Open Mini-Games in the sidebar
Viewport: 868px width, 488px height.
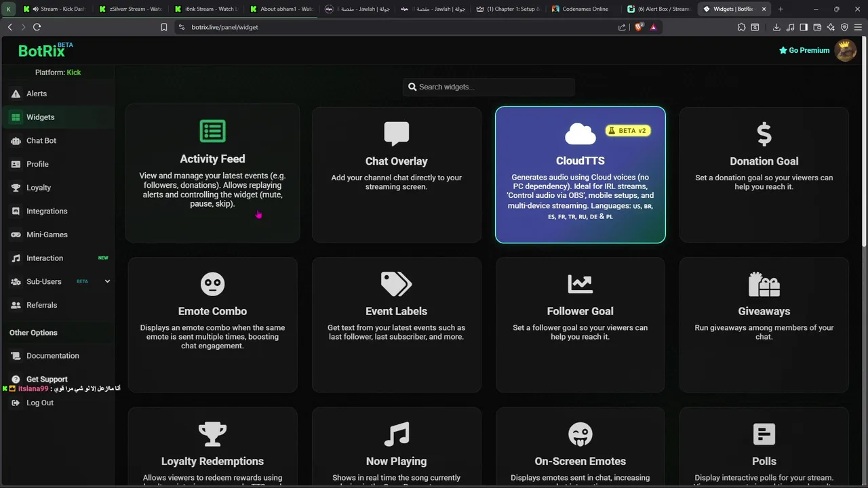[x=57, y=235]
